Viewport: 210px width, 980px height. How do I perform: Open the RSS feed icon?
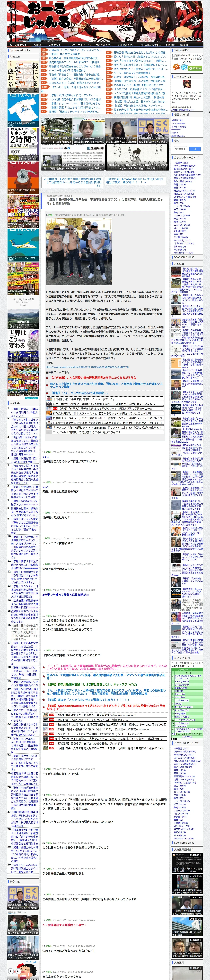(x=176, y=67)
